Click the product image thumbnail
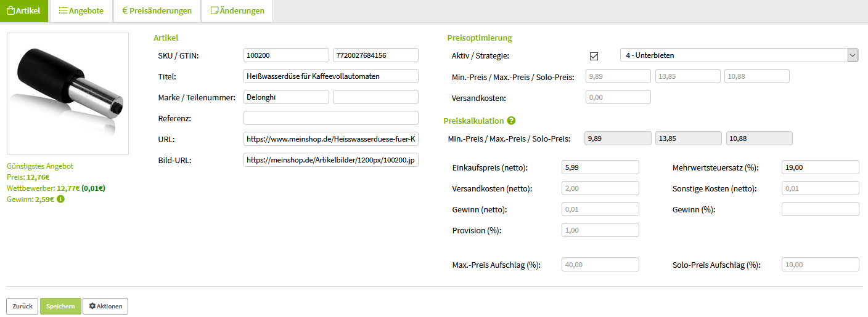This screenshot has width=868, height=317. coord(68,93)
